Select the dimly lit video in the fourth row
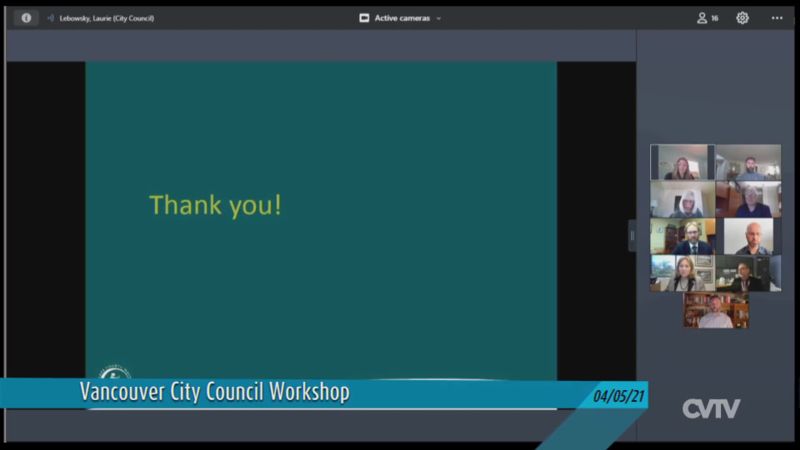Image resolution: width=800 pixels, height=450 pixels. pyautogui.click(x=748, y=273)
